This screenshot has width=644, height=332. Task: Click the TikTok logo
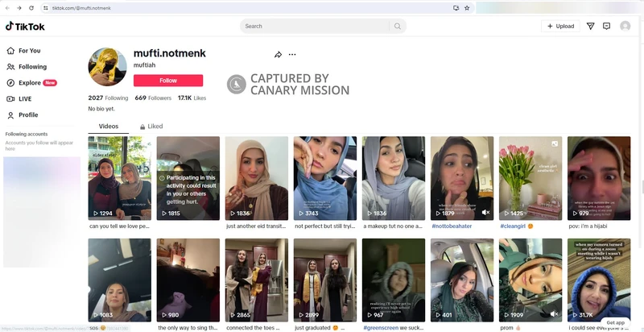25,27
